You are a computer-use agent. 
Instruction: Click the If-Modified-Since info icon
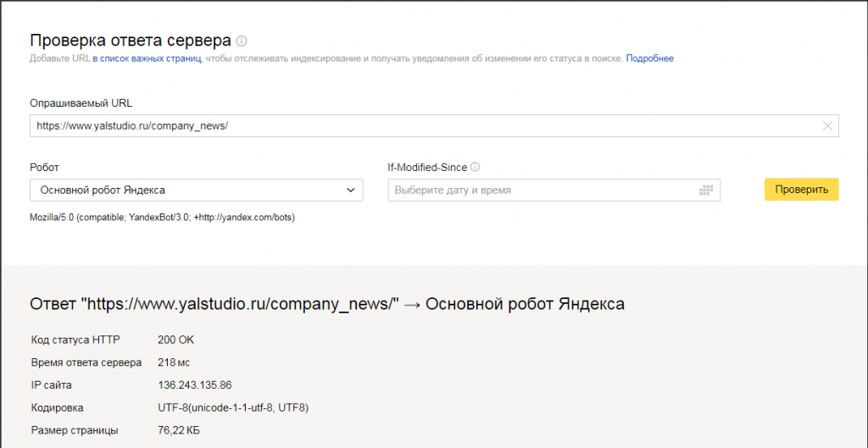[x=475, y=167]
